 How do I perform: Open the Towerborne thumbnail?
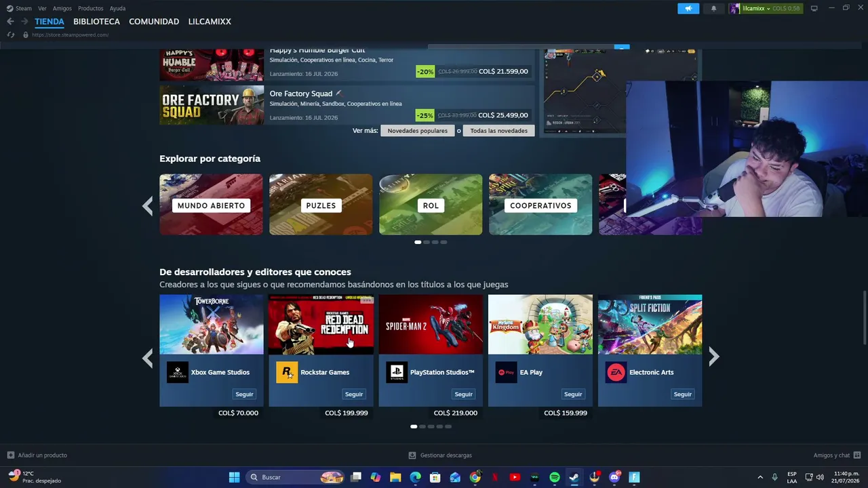click(212, 325)
